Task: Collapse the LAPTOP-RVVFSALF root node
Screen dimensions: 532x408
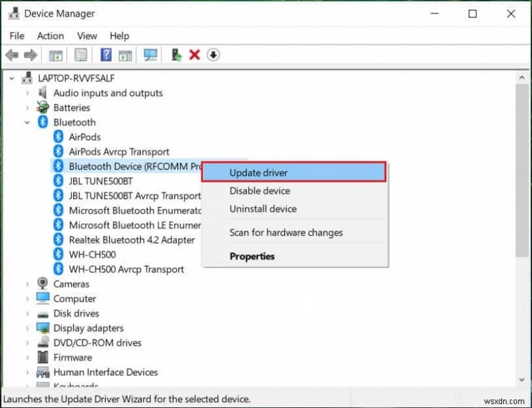Action: coord(12,79)
